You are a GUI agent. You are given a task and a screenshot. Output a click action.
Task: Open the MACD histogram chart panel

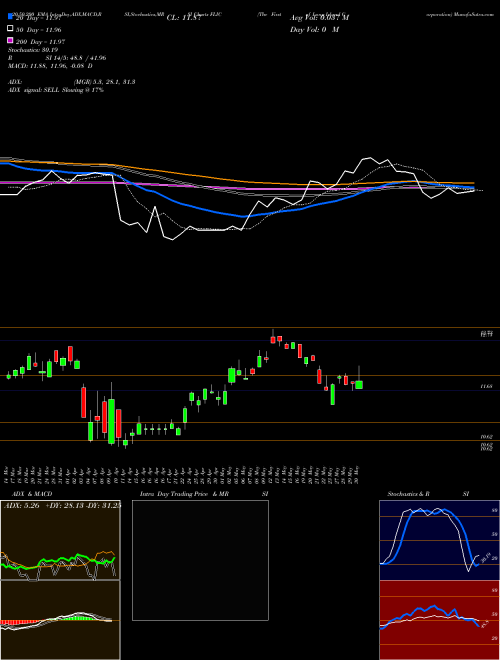point(60,620)
